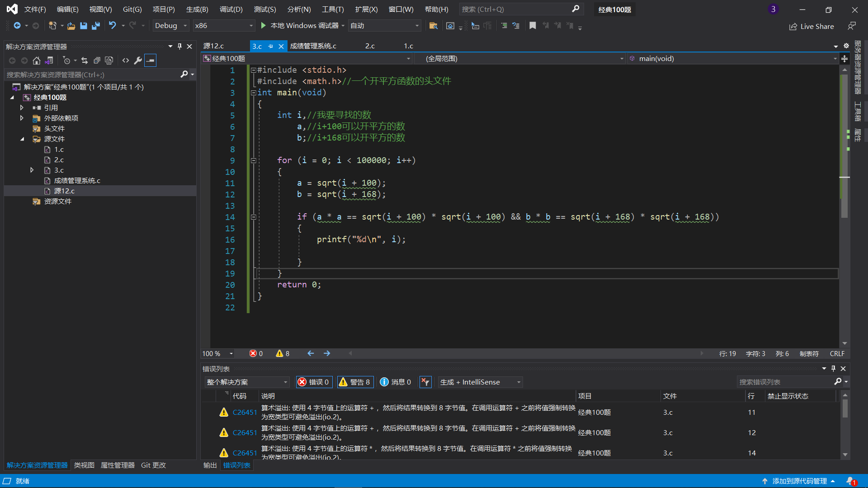This screenshot has height=488, width=868.
Task: Click the navigate backward arrow in toolbar
Action: tap(17, 26)
